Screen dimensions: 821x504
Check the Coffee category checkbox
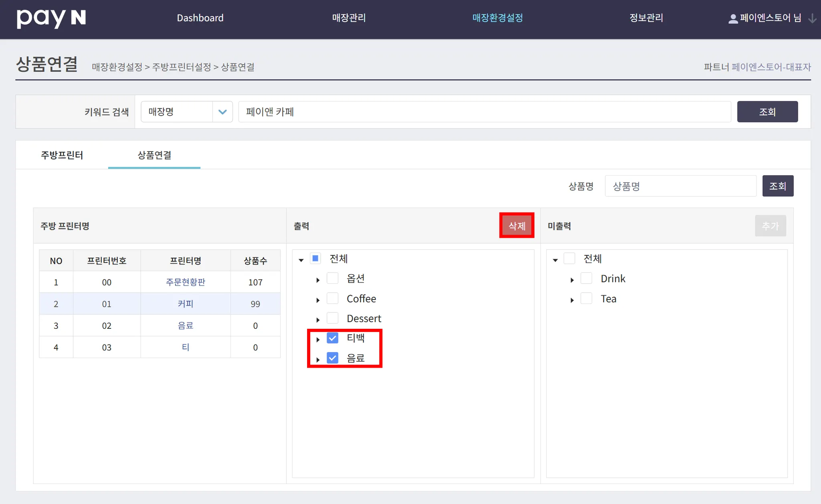(x=332, y=298)
